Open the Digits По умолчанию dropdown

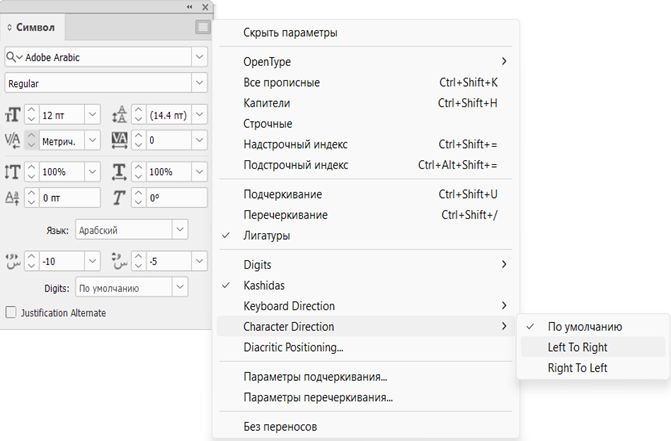(180, 287)
